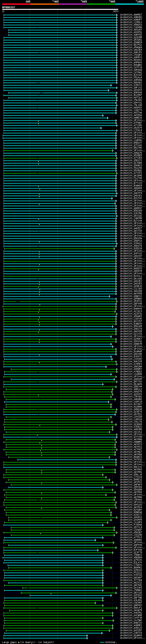146x644 pixels.
Task: Click the UniRef100_A4S5G6 label
Action: pos(131,115)
